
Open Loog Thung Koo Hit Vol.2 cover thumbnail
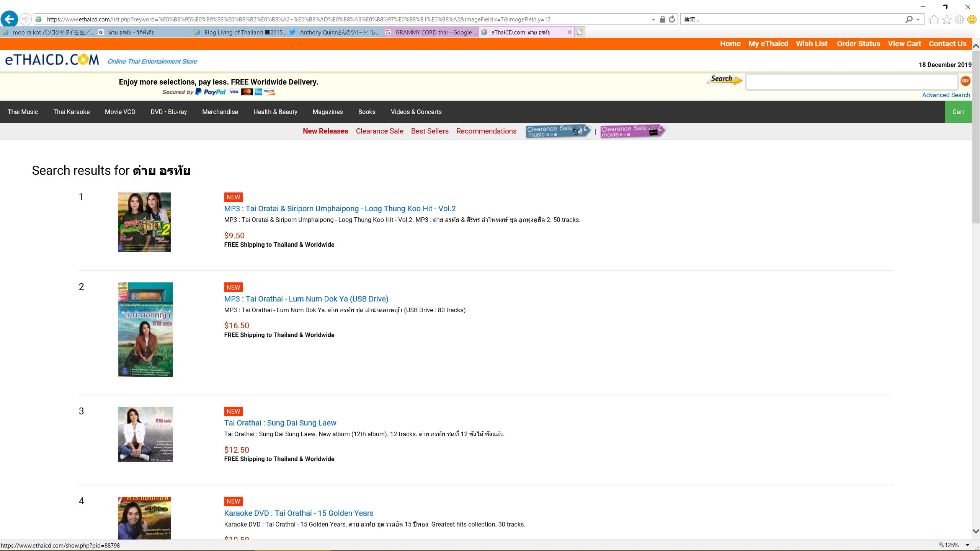coord(144,222)
